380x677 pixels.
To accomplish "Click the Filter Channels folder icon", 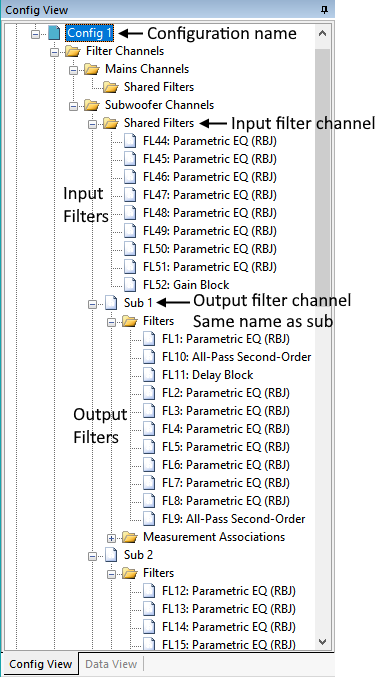I will 73,51.
